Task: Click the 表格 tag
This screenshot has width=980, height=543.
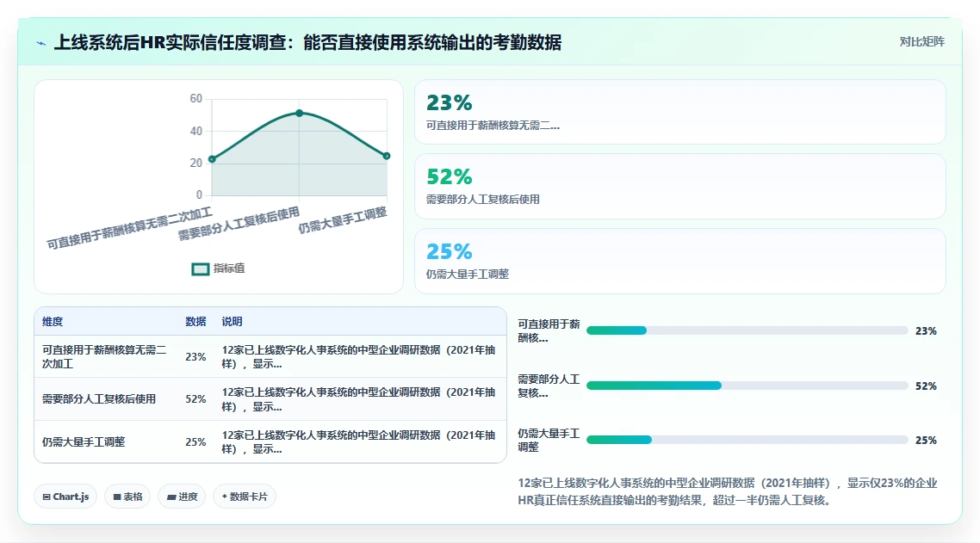Action: click(127, 497)
